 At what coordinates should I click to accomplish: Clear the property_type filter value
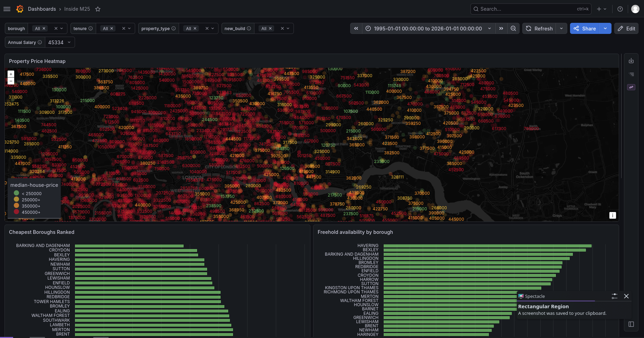(x=207, y=28)
